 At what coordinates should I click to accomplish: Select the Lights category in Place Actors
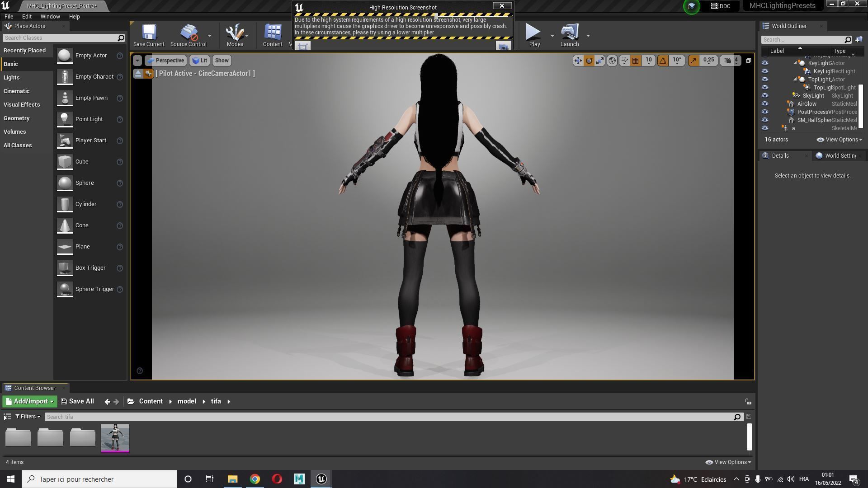[12, 78]
